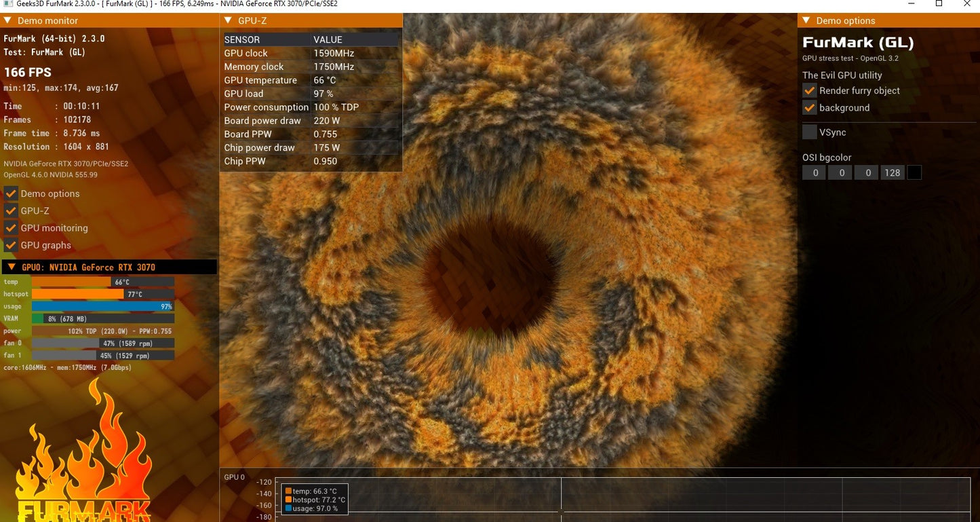Collapse the GPU-Z panel triangle
Screen dimensions: 980x522
(228, 20)
